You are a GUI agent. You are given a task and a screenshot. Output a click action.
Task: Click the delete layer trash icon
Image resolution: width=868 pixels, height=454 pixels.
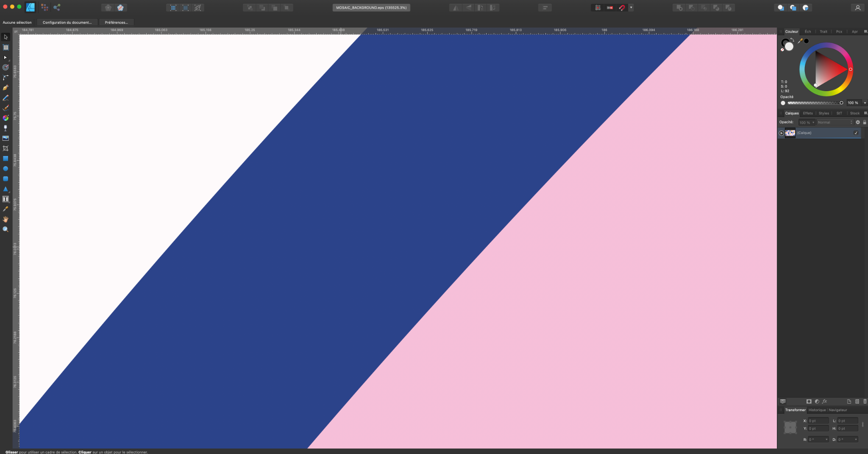pos(865,401)
